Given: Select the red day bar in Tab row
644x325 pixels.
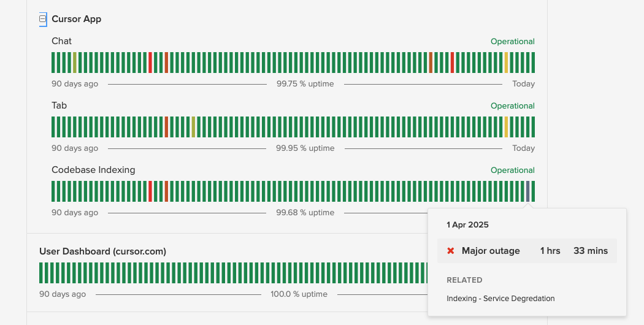Looking at the screenshot, I should point(166,127).
